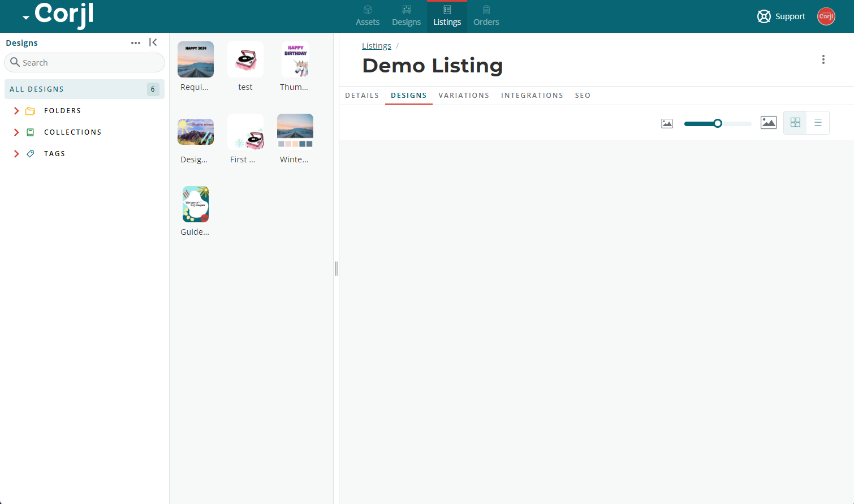Open the Orders section
Viewport: 854px width, 504px height.
point(486,16)
